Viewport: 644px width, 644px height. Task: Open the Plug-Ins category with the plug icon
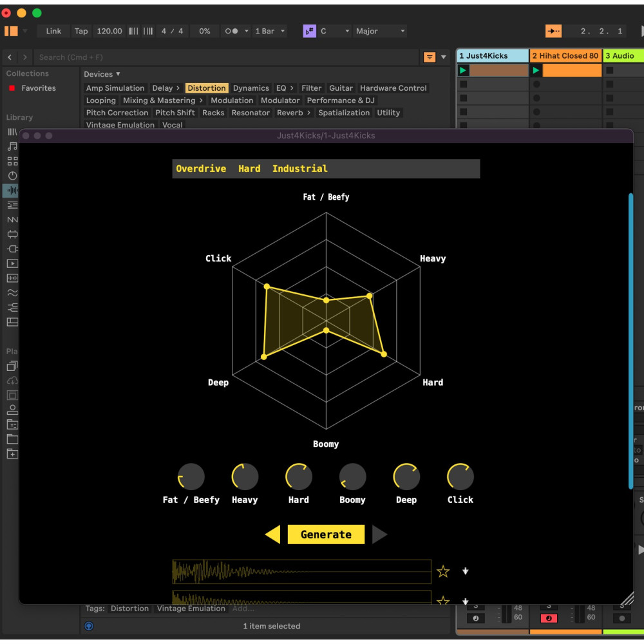[12, 249]
